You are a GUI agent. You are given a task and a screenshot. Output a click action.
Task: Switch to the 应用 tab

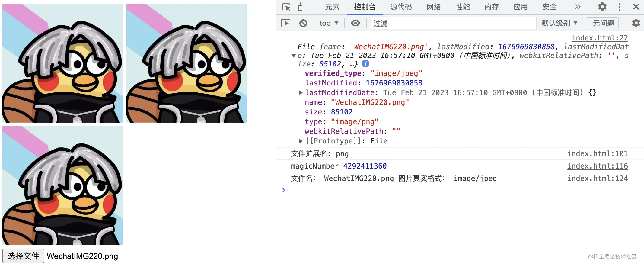(521, 7)
